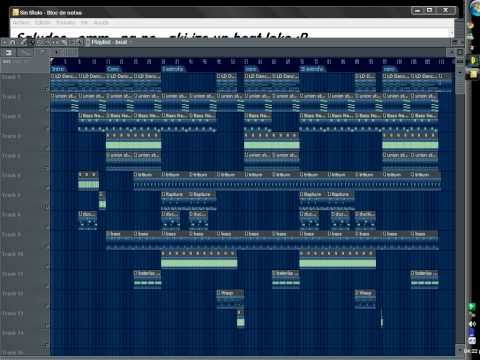Open Formato menu in Notepad
The image size is (480, 360).
point(66,22)
